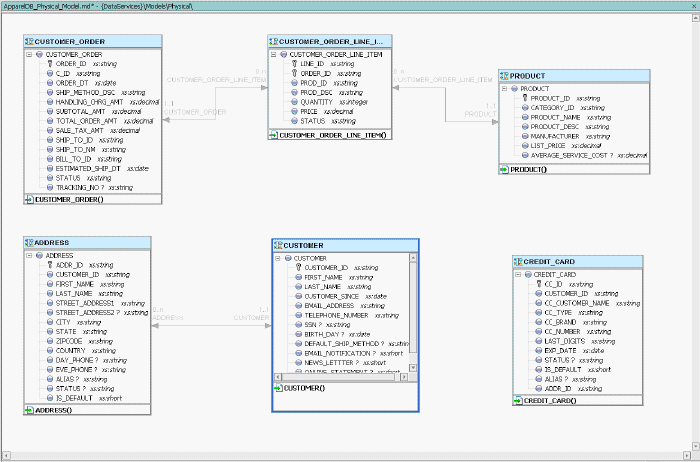Select the ESTIMATED_SHIP_DT element row
Screen dimensions: 700x462
98,168
